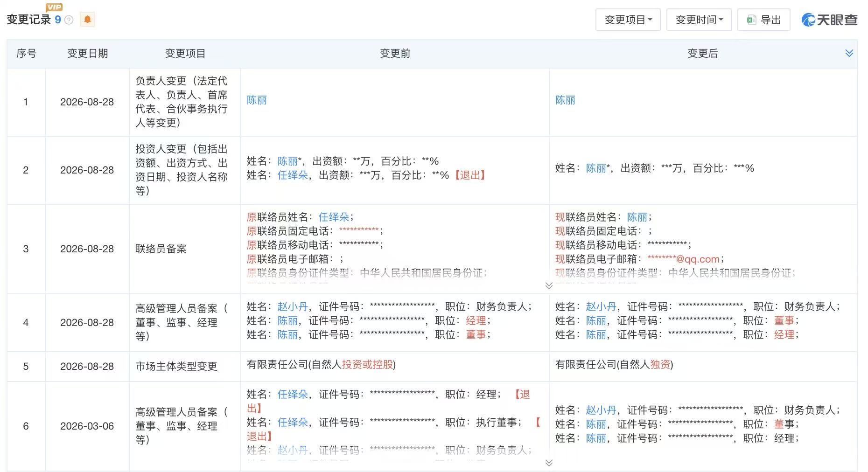Open 陈丽 link in 现联络员姓名 line
Viewport: 868px width, 472px height.
pyautogui.click(x=637, y=217)
